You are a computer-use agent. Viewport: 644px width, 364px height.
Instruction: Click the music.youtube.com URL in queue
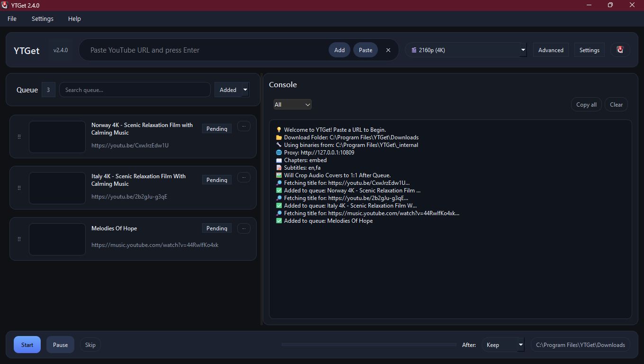(x=155, y=245)
